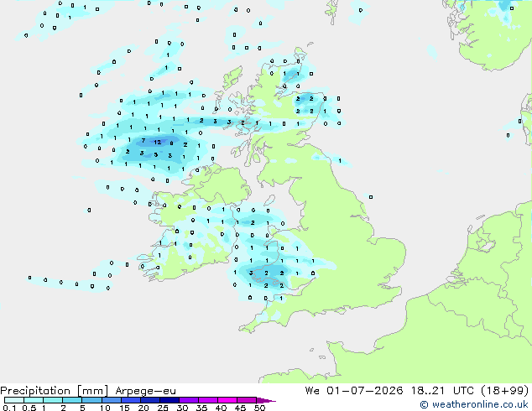Click the '10' legend scale label
This screenshot has height=411, width=532.
tap(105, 408)
